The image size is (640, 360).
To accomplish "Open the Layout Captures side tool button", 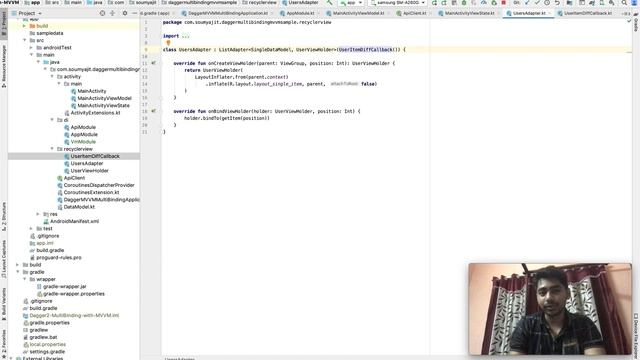I will tap(4, 259).
